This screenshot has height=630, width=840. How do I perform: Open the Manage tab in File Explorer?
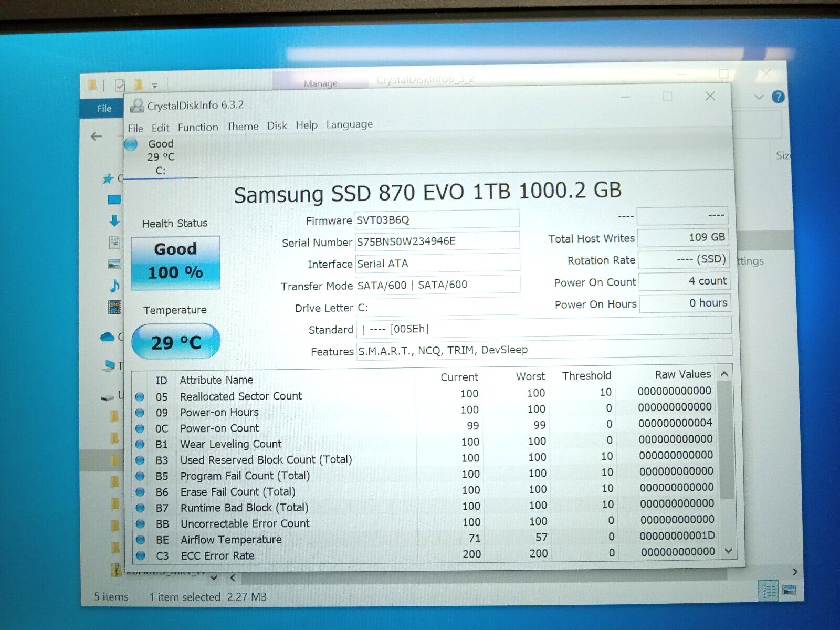[x=320, y=83]
